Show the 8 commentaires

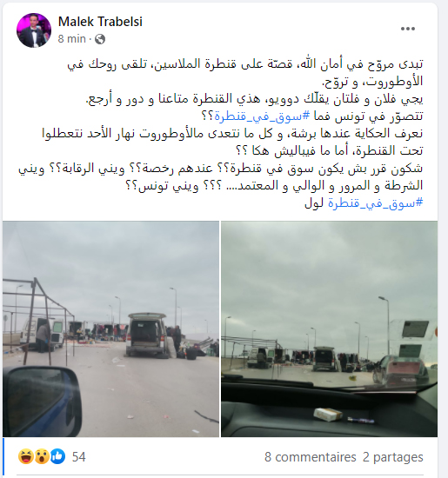pos(311,457)
